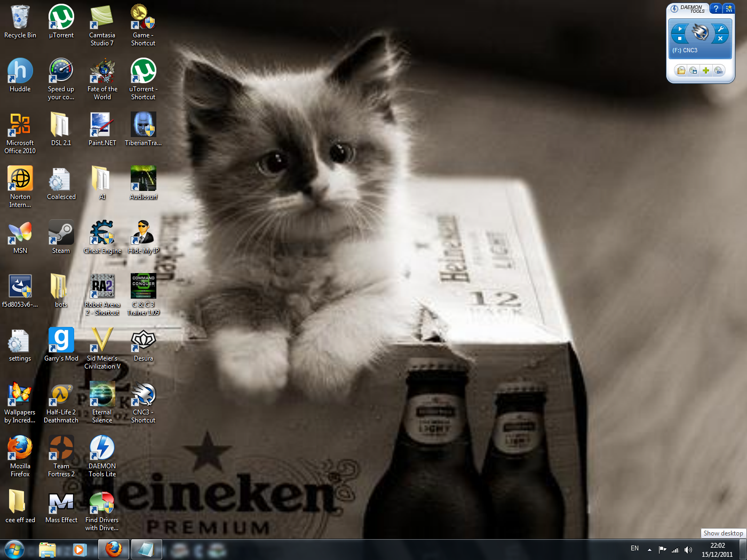Screen dimensions: 747x560
Task: Click the green plus icon in DAEMON Tools gadget
Action: pyautogui.click(x=706, y=70)
